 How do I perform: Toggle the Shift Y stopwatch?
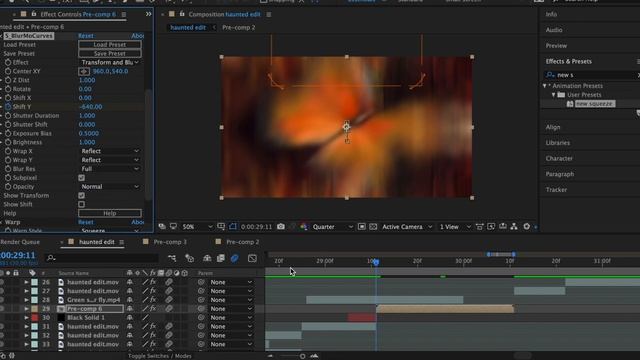8,107
